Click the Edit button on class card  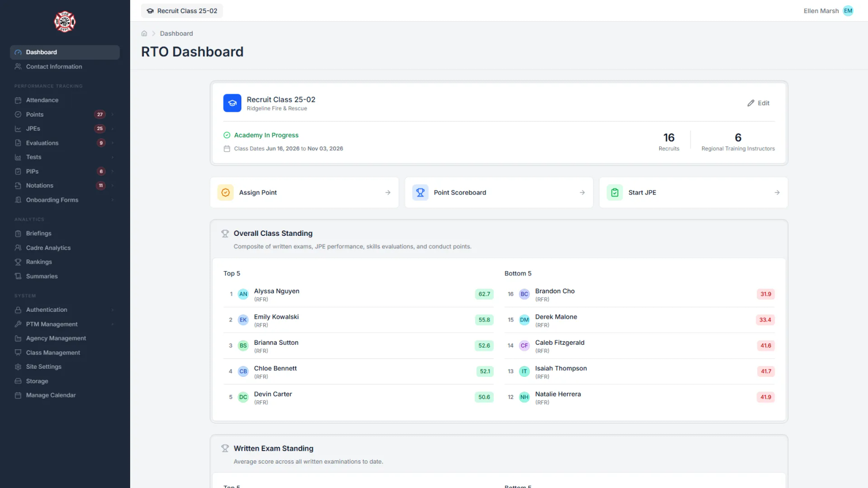758,103
